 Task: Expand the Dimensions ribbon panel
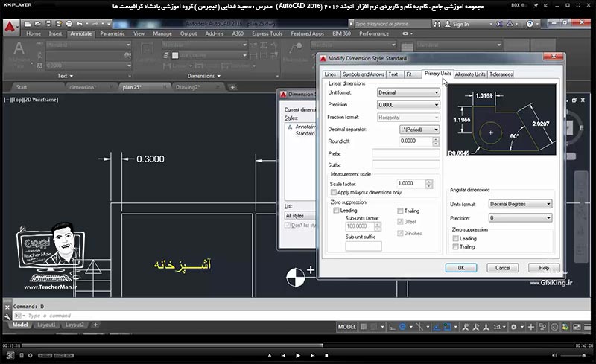click(x=203, y=76)
